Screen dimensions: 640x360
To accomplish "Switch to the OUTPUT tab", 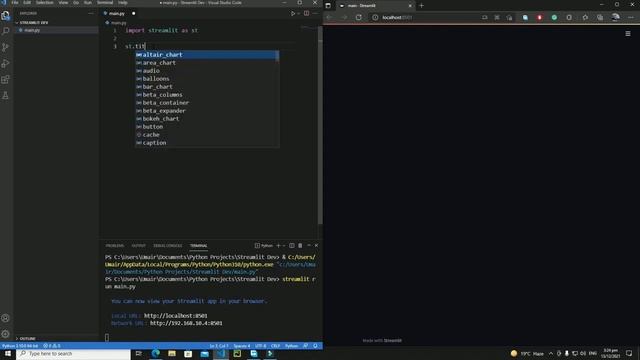I will point(138,246).
